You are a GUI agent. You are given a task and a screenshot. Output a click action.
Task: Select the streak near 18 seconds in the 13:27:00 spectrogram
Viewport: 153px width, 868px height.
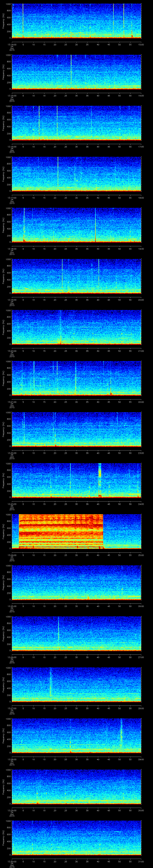click(x=51, y=682)
